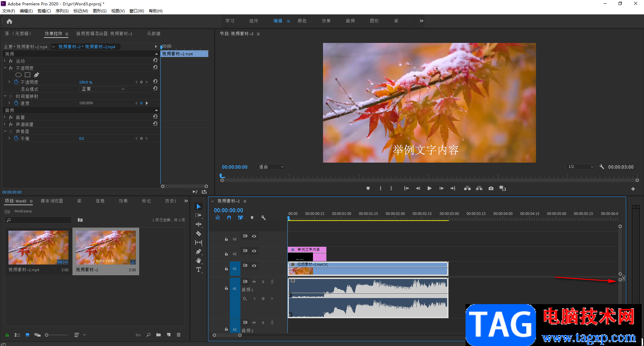
Task: Step forward one frame in Program monitor
Action: [441, 188]
